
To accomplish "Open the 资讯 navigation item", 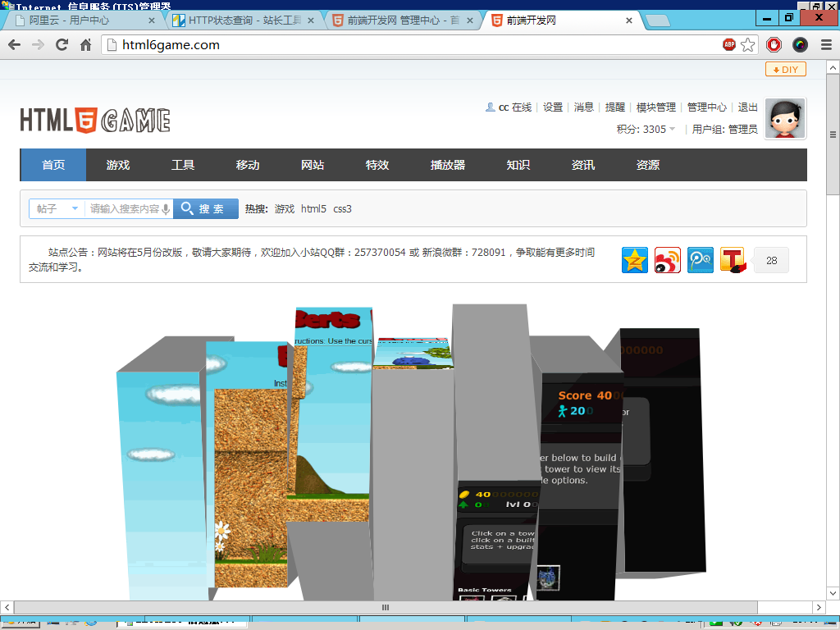I will tap(583, 165).
